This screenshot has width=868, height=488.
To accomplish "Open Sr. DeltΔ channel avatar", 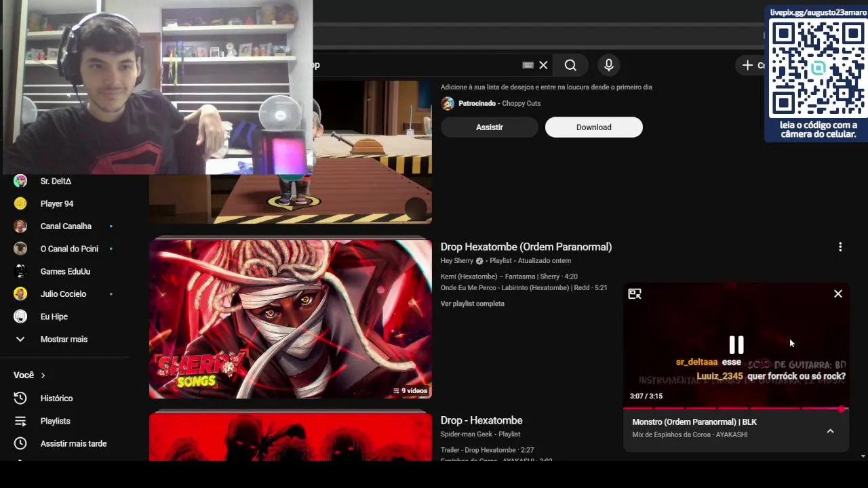I will [20, 181].
